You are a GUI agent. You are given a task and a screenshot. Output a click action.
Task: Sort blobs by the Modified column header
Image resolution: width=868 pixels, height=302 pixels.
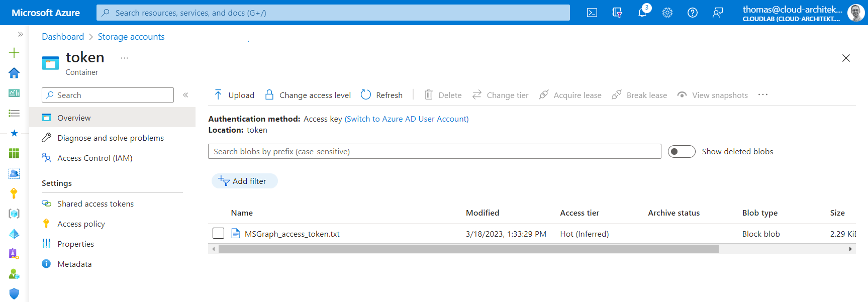pyautogui.click(x=483, y=213)
